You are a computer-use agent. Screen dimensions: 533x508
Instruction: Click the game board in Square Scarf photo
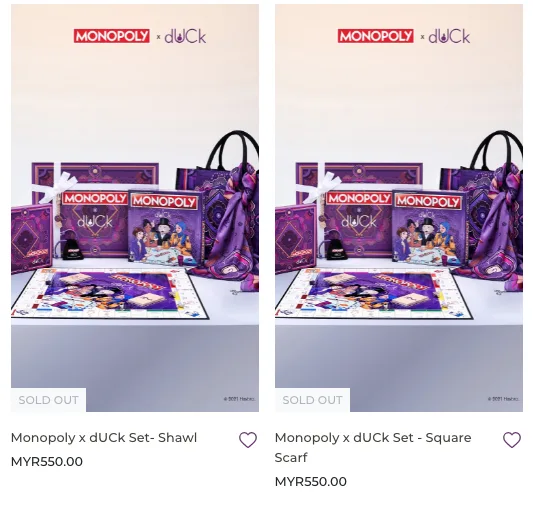(374, 293)
